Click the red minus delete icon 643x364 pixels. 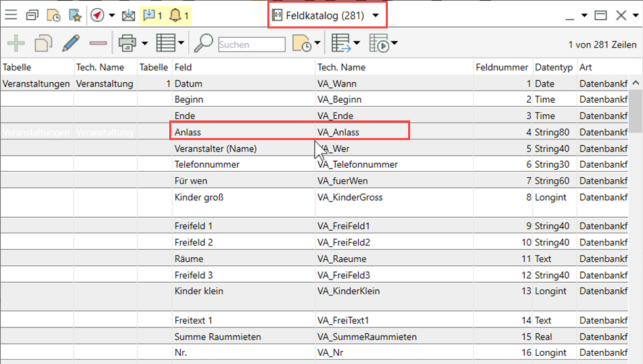pos(98,44)
